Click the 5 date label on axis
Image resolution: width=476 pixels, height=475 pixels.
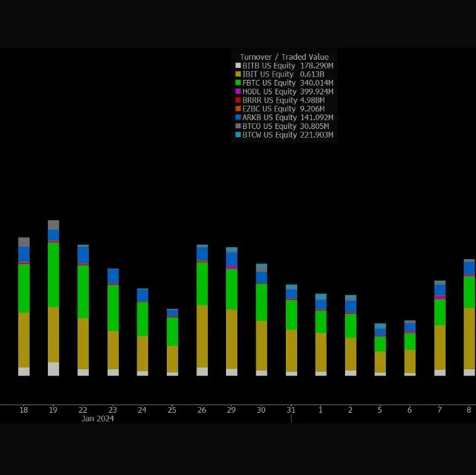coord(380,410)
